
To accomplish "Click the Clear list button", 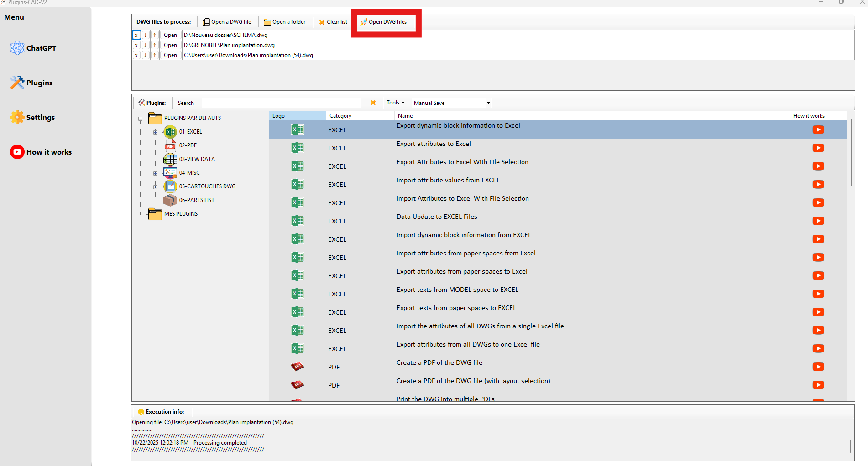I will 333,22.
